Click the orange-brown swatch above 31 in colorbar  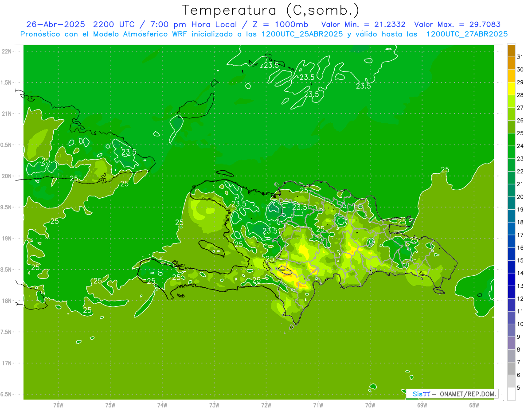[511, 51]
